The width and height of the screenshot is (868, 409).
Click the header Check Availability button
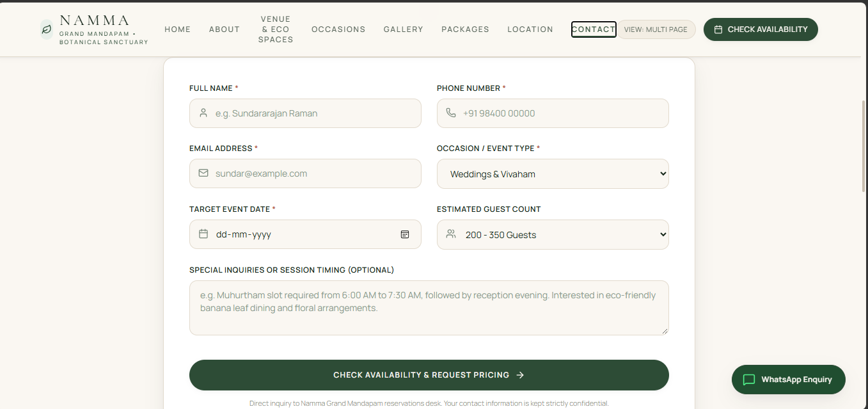(x=761, y=29)
